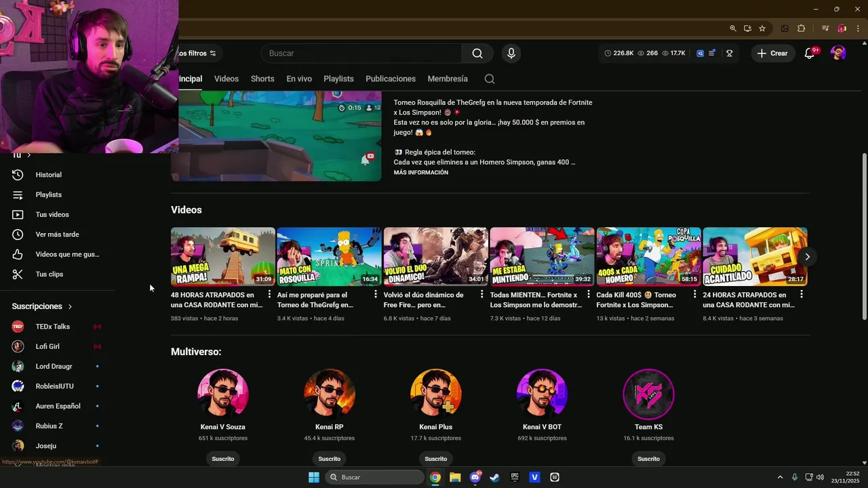Viewport: 868px width, 488px height.
Task: Expand the system tray hidden icons chevron
Action: 780,477
